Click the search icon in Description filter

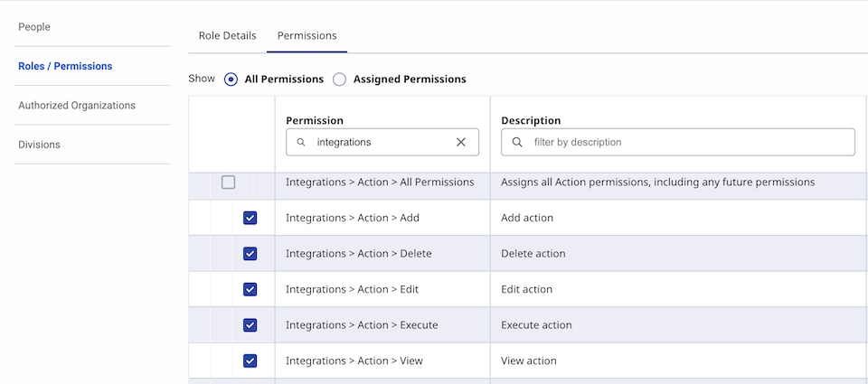point(517,142)
